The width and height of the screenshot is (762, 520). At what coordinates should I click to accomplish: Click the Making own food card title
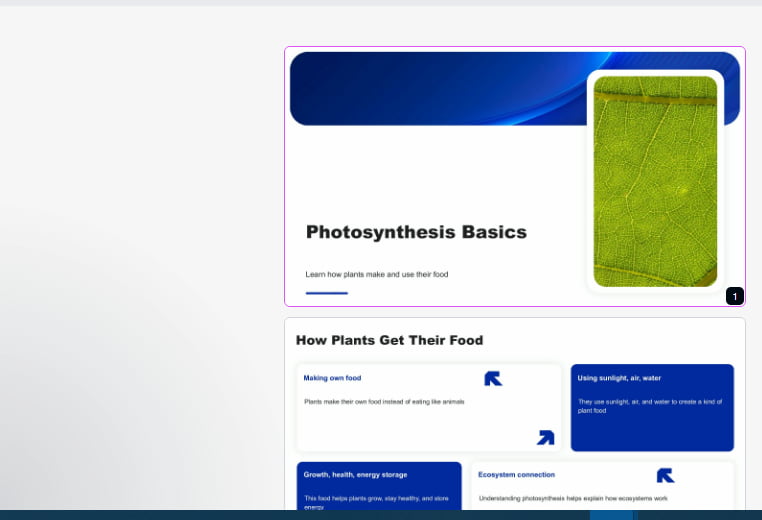[332, 378]
